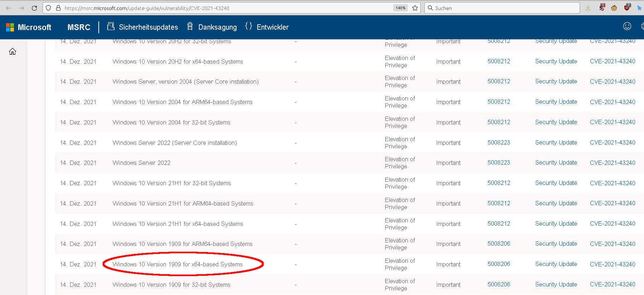Select 'Windows 10 Version 1909 for 32-bit Systems' text

click(x=171, y=285)
